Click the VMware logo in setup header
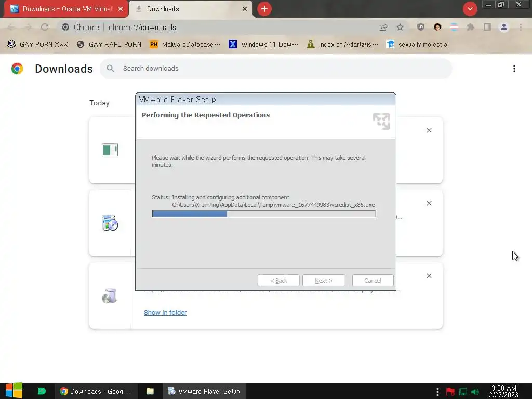Image resolution: width=532 pixels, height=399 pixels. [x=381, y=122]
